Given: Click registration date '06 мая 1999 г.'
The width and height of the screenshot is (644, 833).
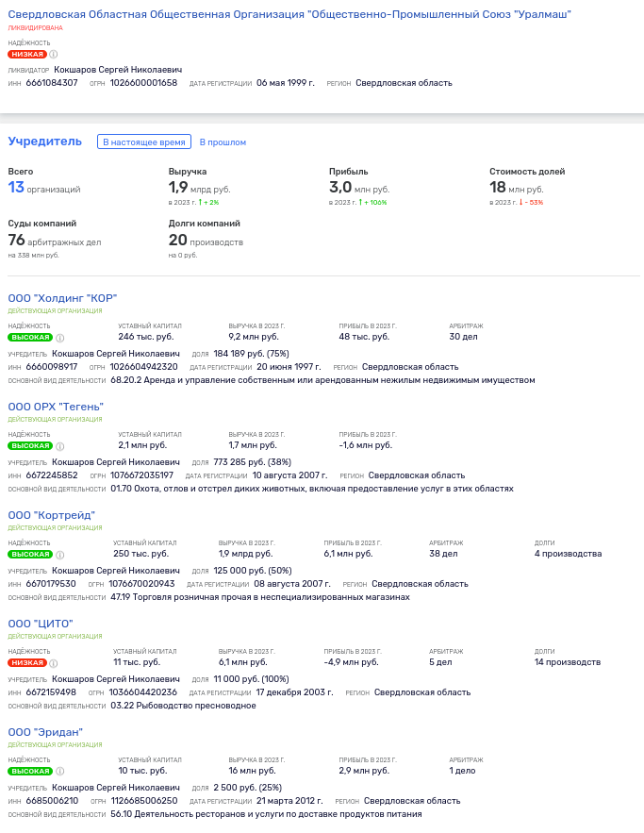Looking at the screenshot, I should point(285,83).
